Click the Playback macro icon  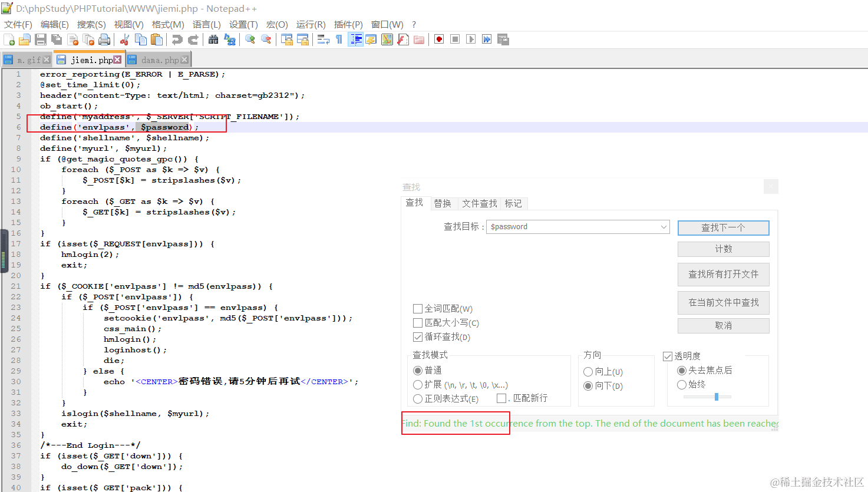tap(471, 39)
